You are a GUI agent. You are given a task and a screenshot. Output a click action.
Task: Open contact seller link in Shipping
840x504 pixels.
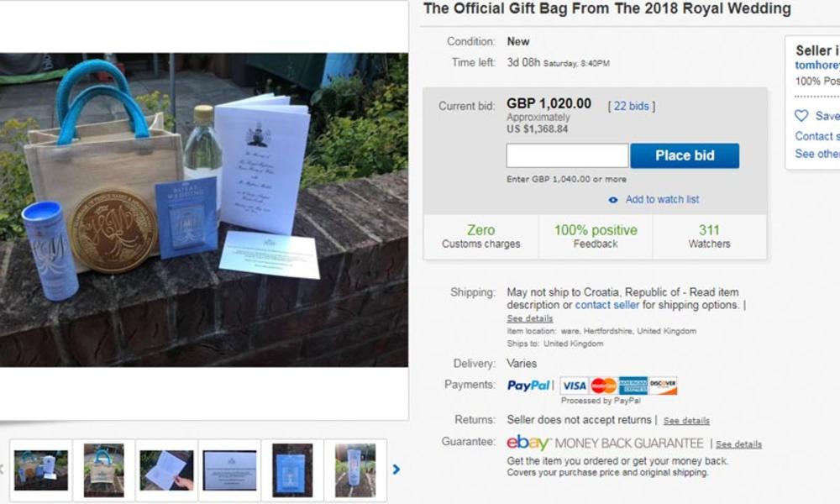(607, 305)
